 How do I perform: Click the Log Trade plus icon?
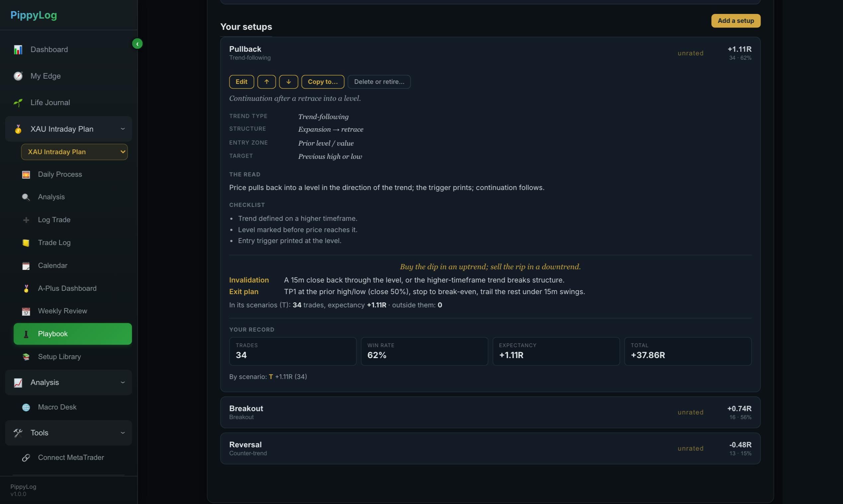click(x=26, y=220)
